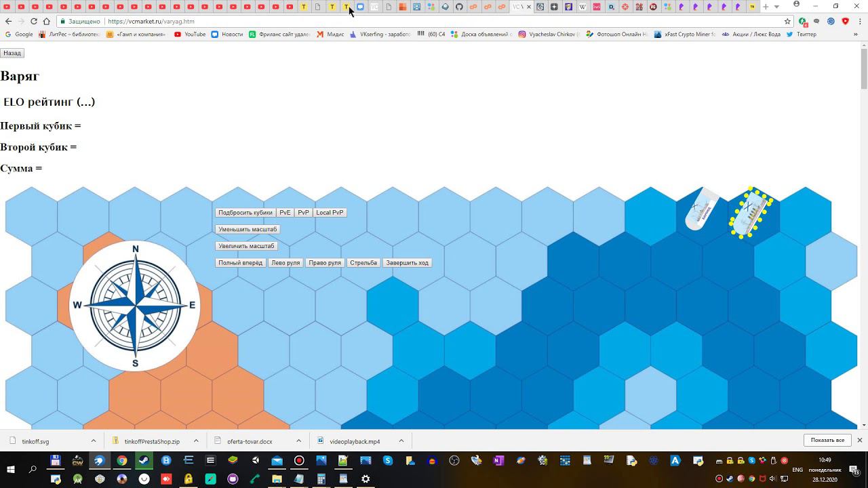
Task: Open the Фотошоп Онлайн bookmark
Action: [x=617, y=34]
